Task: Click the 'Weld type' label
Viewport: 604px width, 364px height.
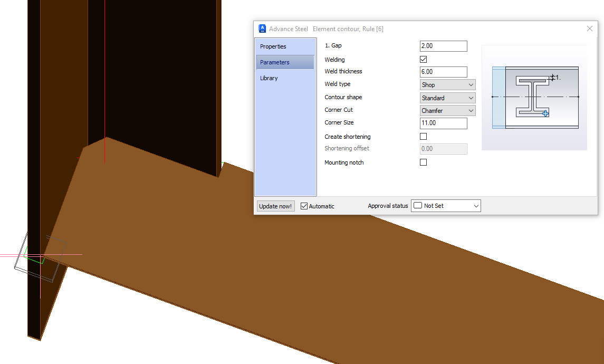Action: [338, 84]
